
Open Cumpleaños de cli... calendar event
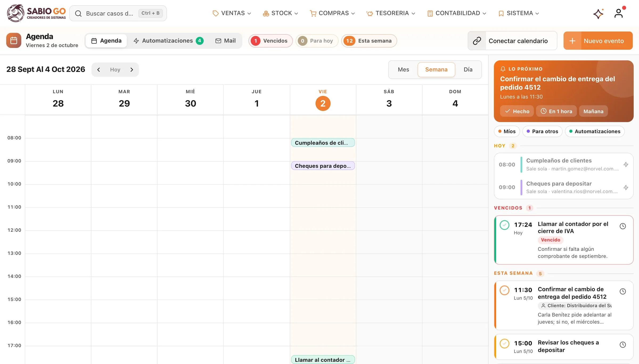(x=323, y=143)
